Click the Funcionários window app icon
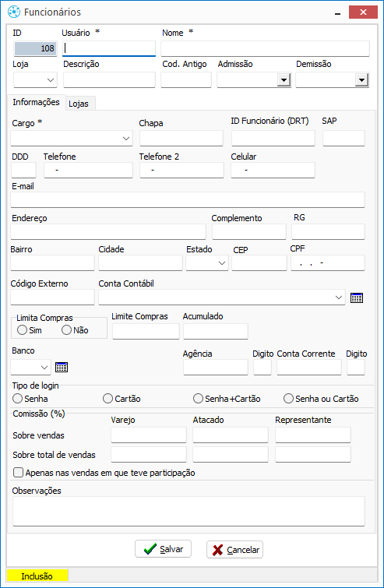384x588 pixels. [14, 12]
